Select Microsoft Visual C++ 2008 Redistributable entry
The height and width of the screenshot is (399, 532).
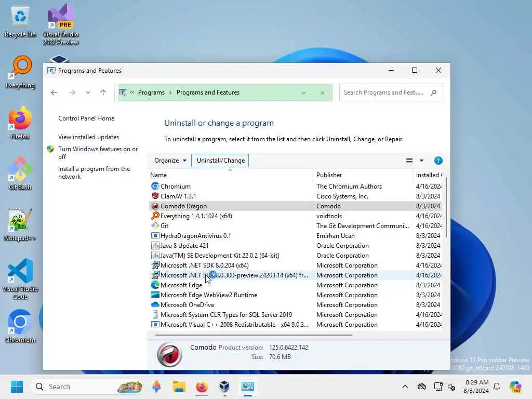point(295,324)
